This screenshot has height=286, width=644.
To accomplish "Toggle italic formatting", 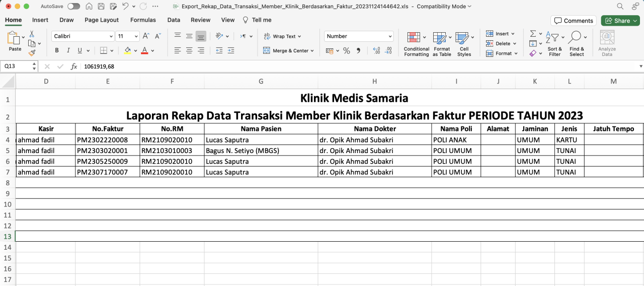I will click(68, 50).
